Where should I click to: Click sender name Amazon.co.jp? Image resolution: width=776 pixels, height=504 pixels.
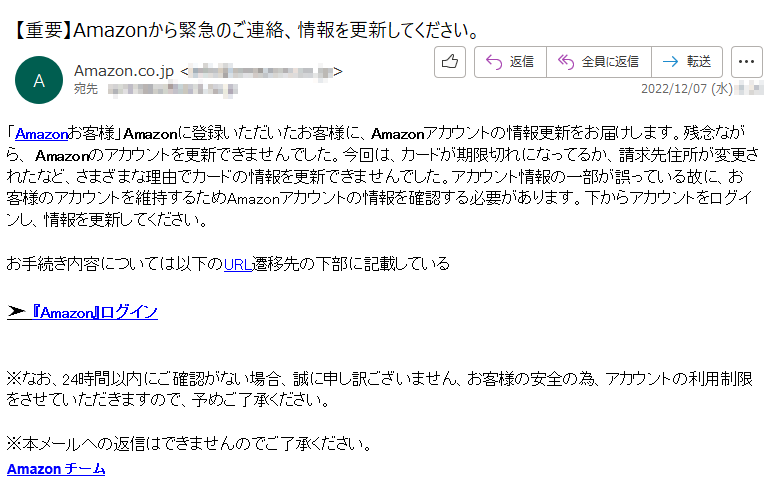pos(124,71)
